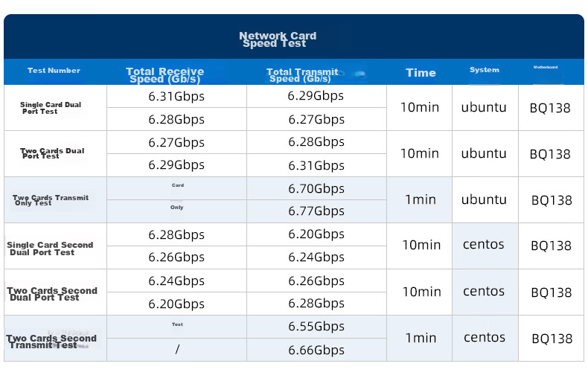Select the Two Cards Transmit Only Test label
Viewport: 588px width, 381px height.
click(x=51, y=200)
